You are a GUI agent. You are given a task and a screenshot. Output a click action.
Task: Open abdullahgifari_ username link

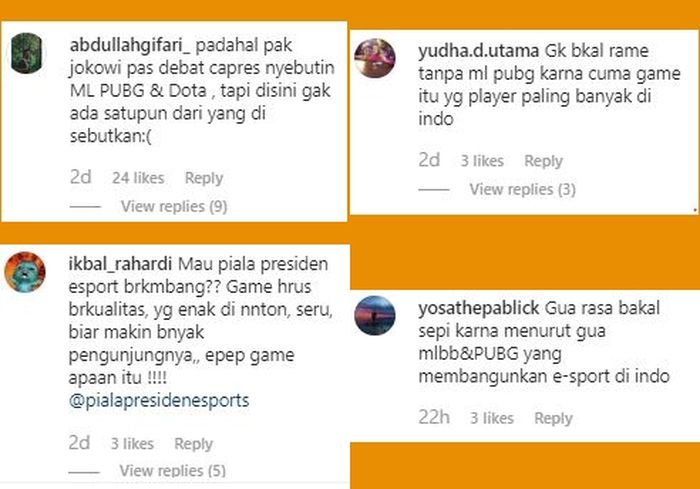pos(130,45)
